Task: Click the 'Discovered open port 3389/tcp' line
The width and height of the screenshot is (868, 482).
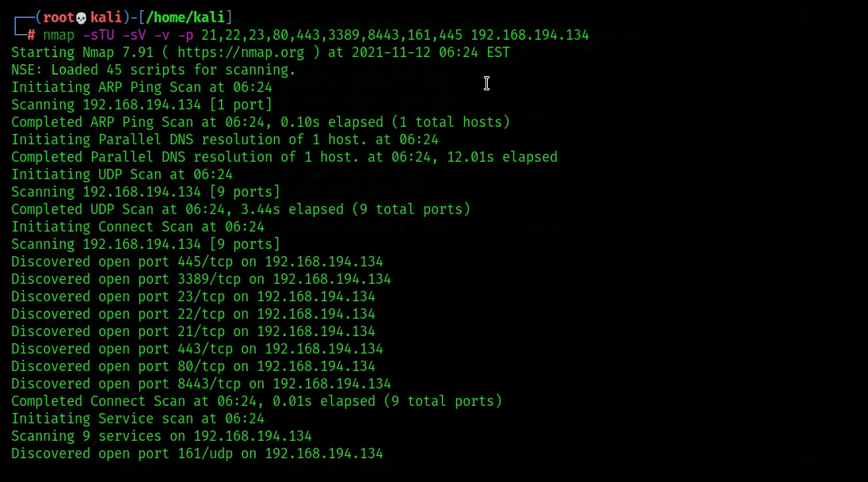Action: [201, 279]
